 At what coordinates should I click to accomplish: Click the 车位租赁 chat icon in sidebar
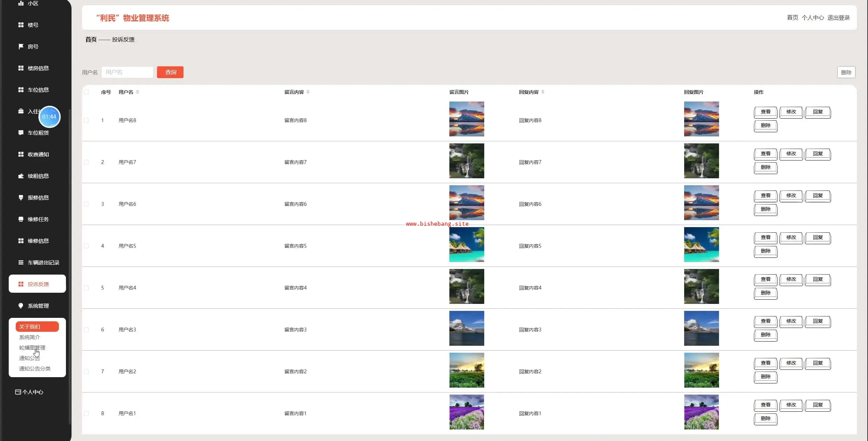[21, 133]
